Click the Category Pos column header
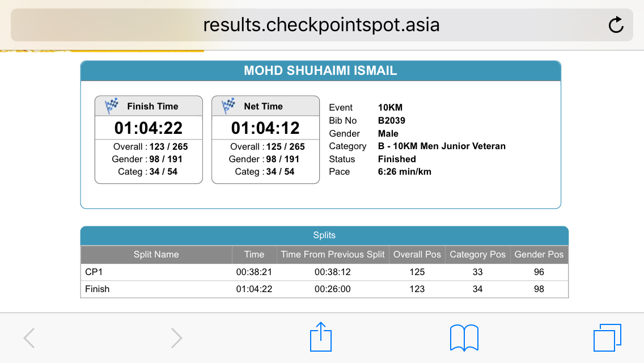 click(x=478, y=255)
